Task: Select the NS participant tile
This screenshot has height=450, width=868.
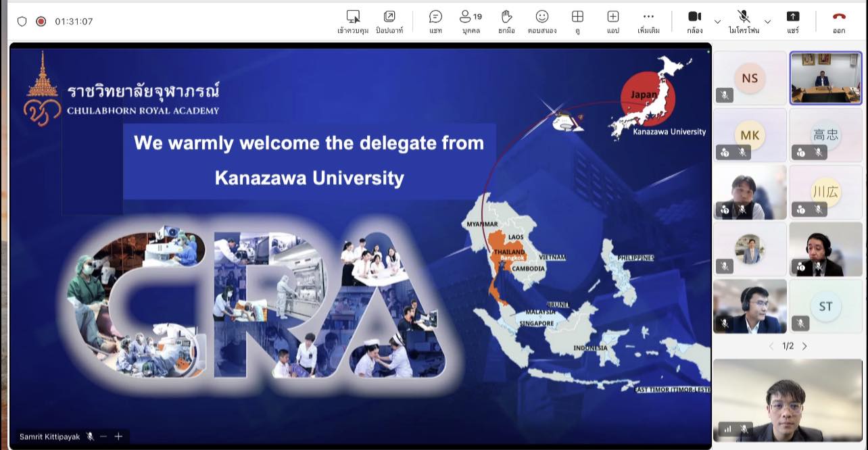Action: coord(750,78)
